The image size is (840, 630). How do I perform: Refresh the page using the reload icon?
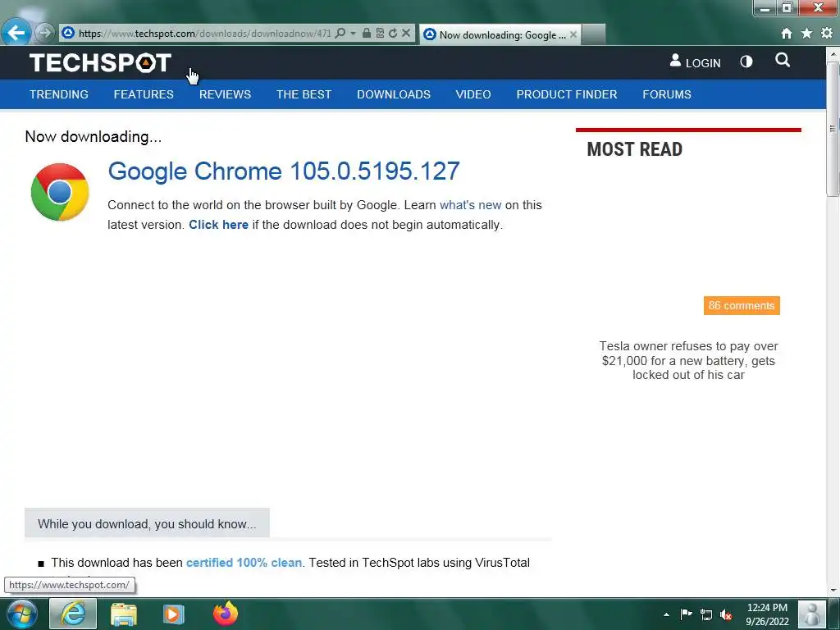pyautogui.click(x=393, y=33)
